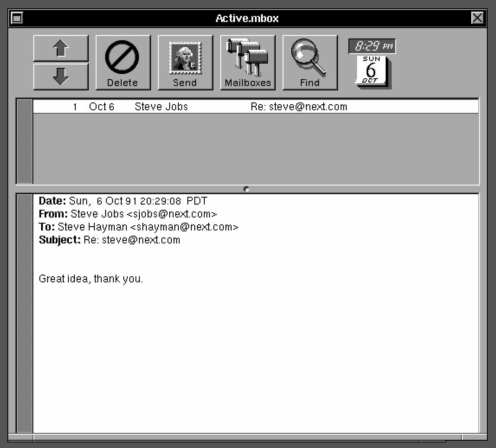The image size is (496, 448).
Task: Open Send to compose a message
Action: tap(185, 63)
